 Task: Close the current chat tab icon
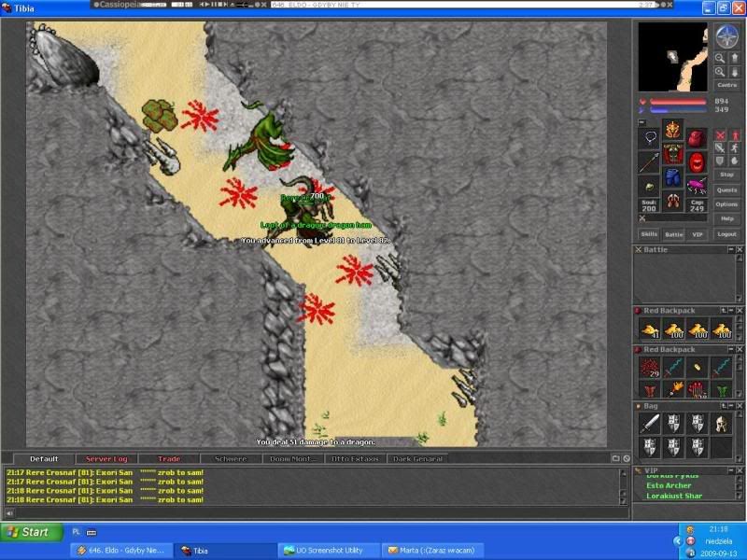627,458
